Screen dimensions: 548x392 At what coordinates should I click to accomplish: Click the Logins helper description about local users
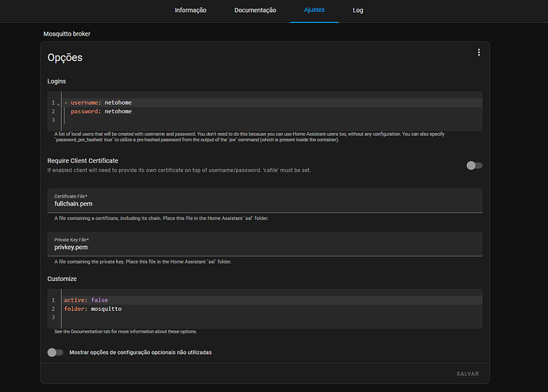tap(249, 136)
